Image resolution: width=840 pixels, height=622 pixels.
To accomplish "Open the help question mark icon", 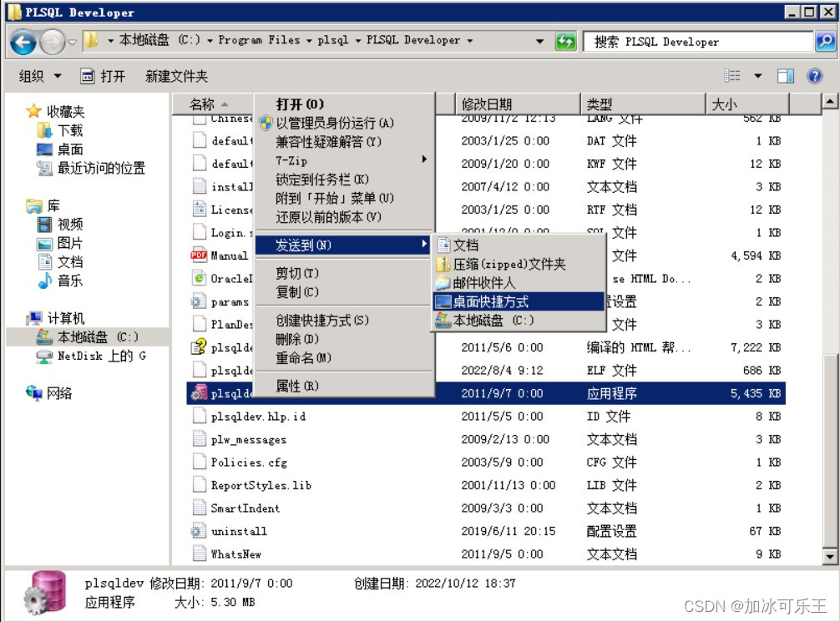I will pyautogui.click(x=814, y=76).
